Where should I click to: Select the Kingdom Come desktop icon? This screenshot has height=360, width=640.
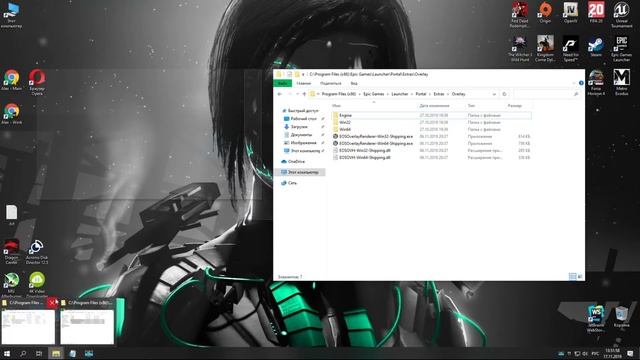(545, 49)
